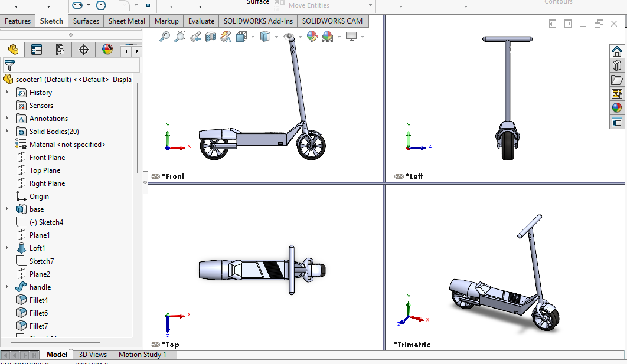Image resolution: width=627 pixels, height=364 pixels.
Task: Expand the base feature node
Action: point(7,209)
